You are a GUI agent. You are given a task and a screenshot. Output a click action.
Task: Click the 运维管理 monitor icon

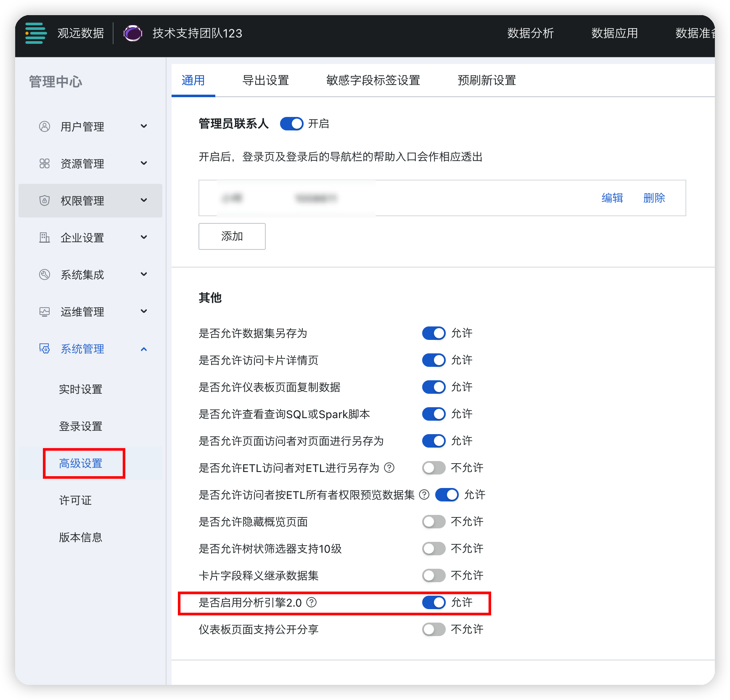[x=45, y=311]
